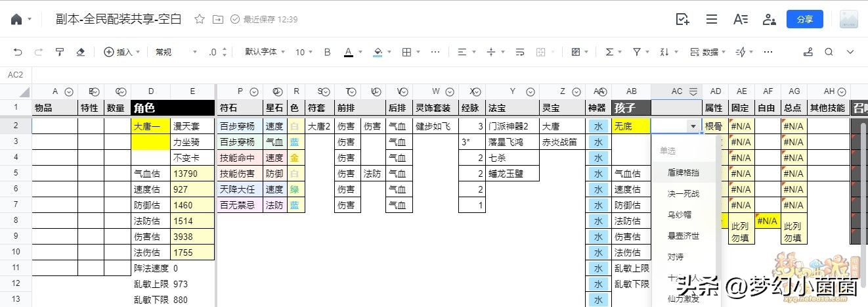Click the select-all corner triangle
This screenshot has width=868, height=307.
(26, 93)
